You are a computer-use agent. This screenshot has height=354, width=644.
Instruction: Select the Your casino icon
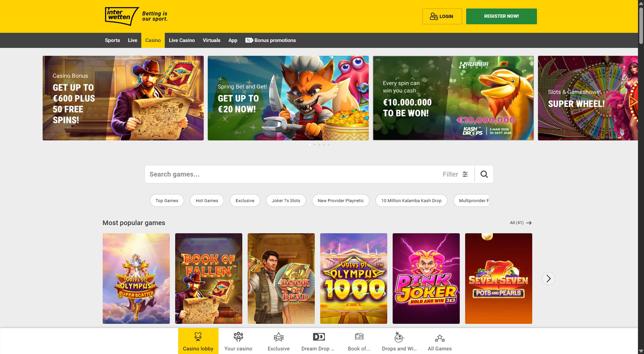pos(238,340)
